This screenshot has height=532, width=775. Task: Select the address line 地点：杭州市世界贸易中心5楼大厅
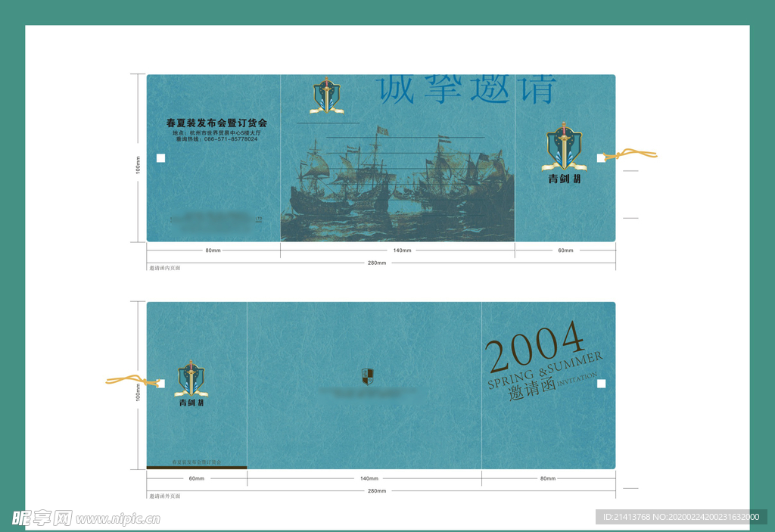[x=216, y=133]
